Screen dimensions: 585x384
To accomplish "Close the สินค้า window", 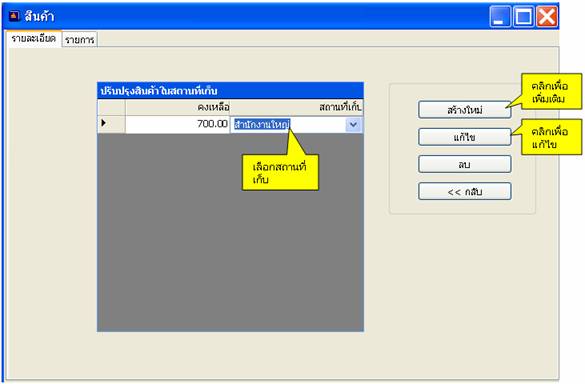I will 547,16.
